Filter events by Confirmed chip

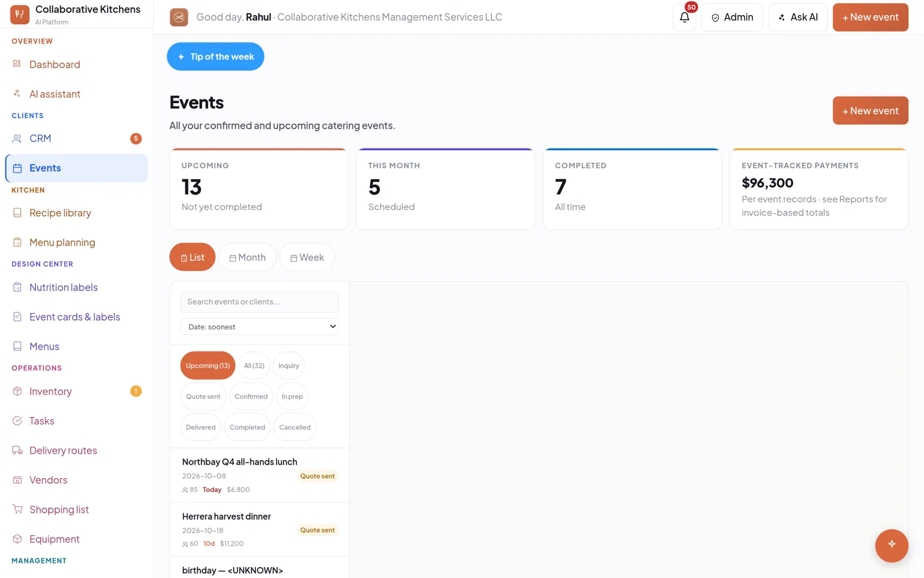[251, 397]
